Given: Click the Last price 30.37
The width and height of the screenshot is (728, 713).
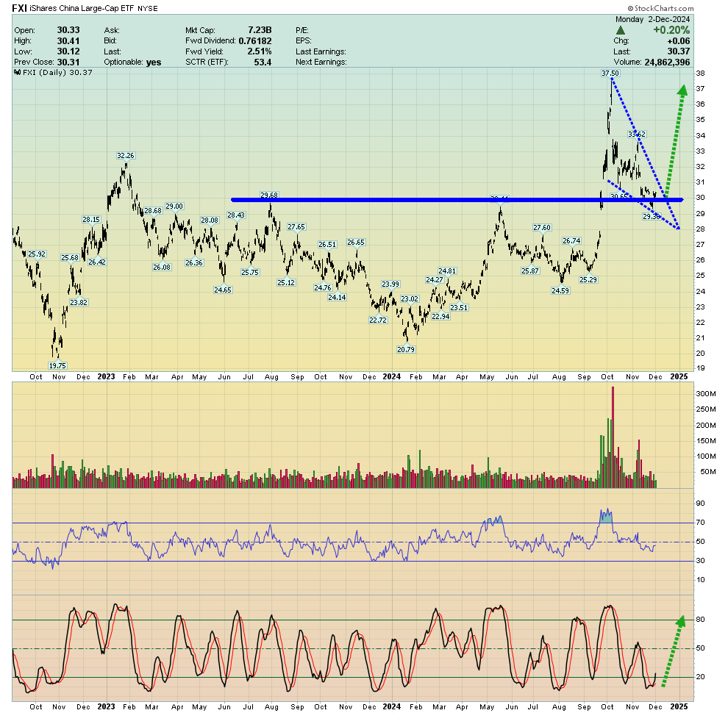Looking at the screenshot, I should coord(679,51).
